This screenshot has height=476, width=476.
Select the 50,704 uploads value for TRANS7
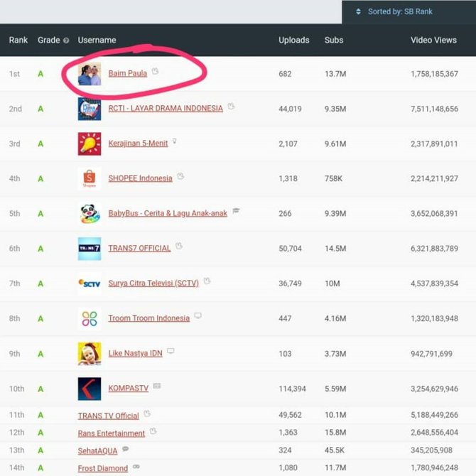[x=290, y=249]
